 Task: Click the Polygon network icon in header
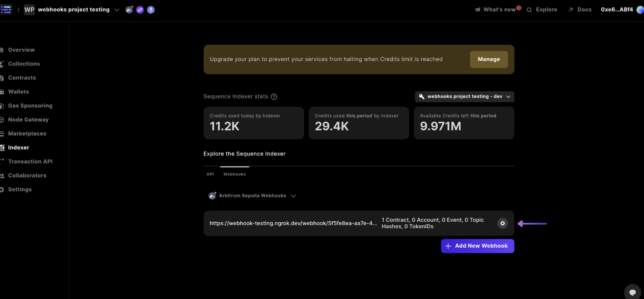140,10
